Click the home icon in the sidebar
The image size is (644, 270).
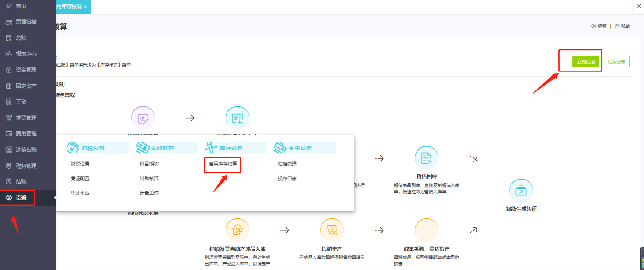point(8,6)
